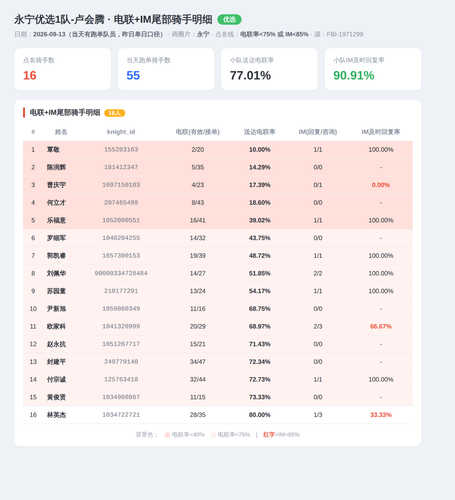Viewport: 455px width, 500px height.
Task: Click source ID FBI-1971299
Action: click(345, 34)
